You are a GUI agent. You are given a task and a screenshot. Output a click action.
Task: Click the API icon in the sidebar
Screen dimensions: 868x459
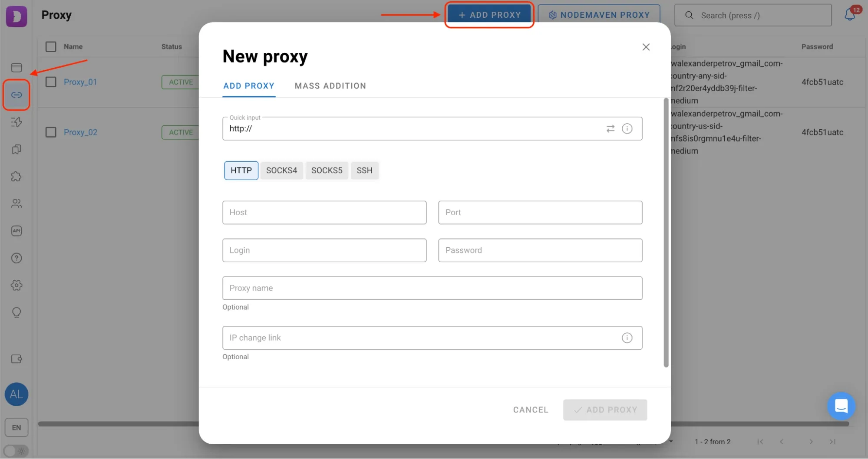[x=16, y=231]
